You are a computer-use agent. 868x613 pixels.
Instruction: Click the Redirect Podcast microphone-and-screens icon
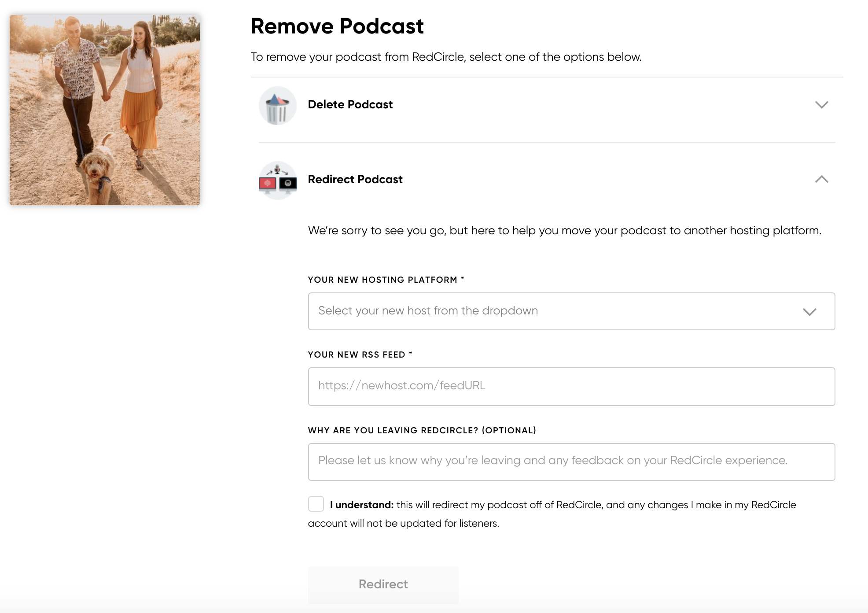point(277,180)
